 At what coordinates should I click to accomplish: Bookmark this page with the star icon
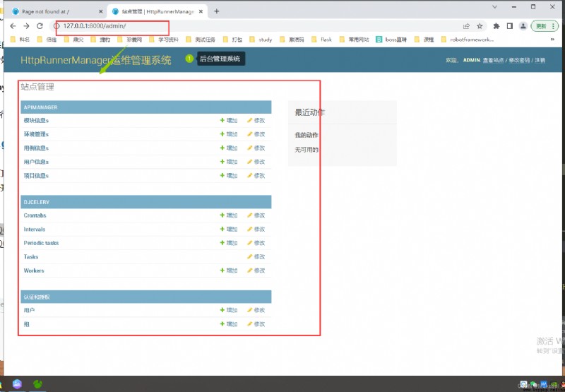(x=480, y=26)
